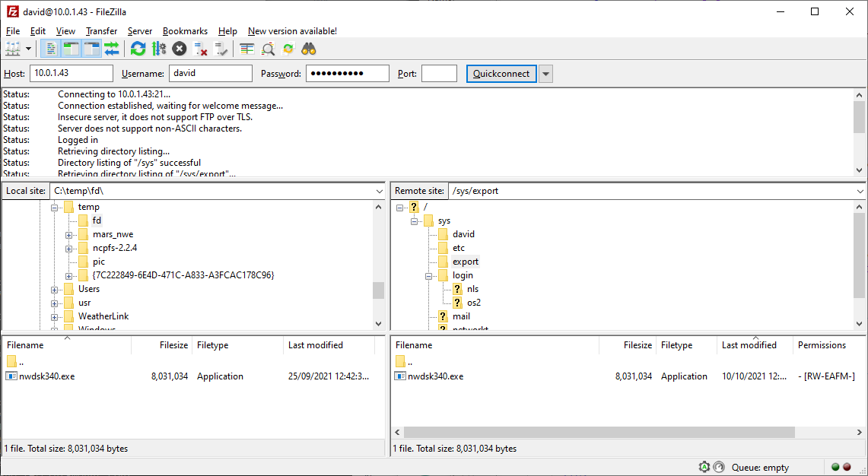Viewport: 868px width, 476px height.
Task: Select the david folder in remote tree
Action: click(463, 234)
